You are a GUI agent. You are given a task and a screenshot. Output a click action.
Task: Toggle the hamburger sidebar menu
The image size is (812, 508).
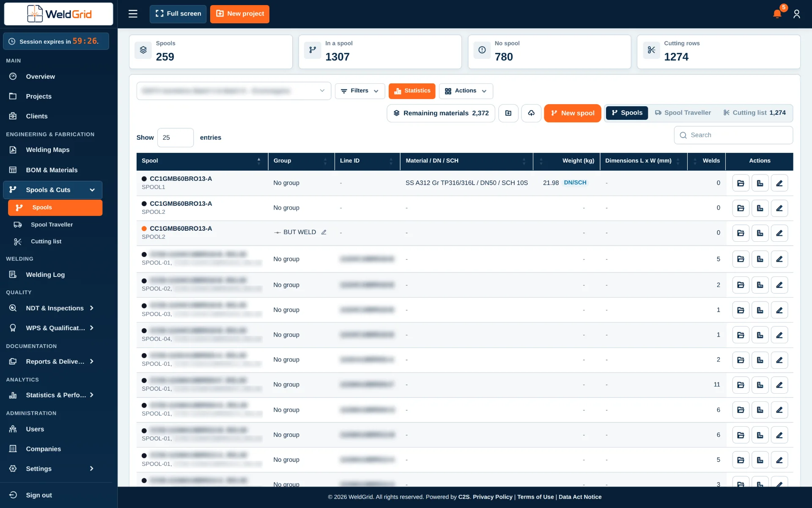[x=133, y=14]
